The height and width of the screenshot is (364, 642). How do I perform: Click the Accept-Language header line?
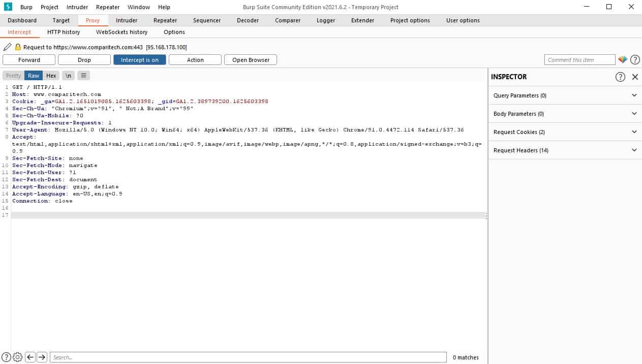[67, 194]
